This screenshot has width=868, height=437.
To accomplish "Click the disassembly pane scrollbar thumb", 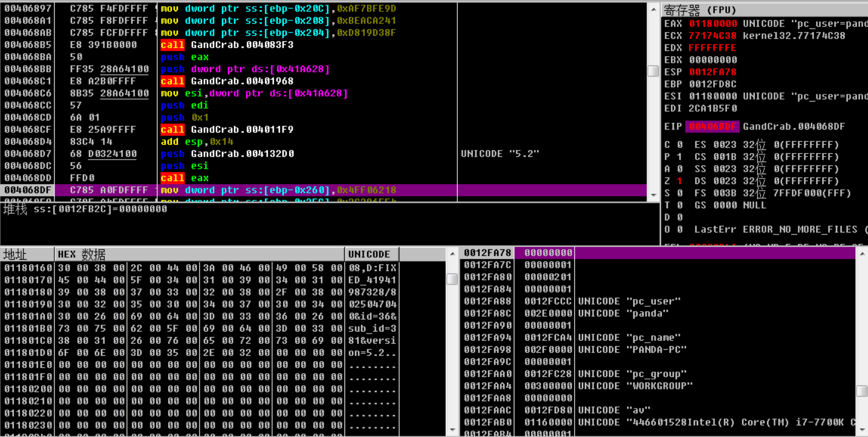I will point(653,71).
